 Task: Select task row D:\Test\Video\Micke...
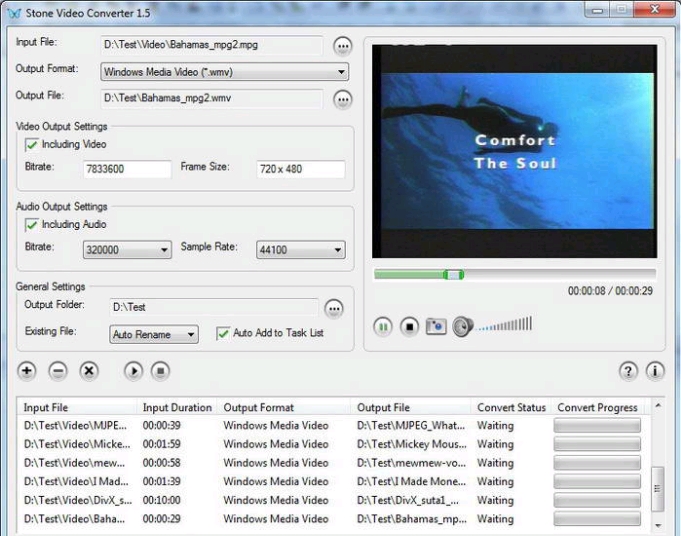tap(334, 444)
